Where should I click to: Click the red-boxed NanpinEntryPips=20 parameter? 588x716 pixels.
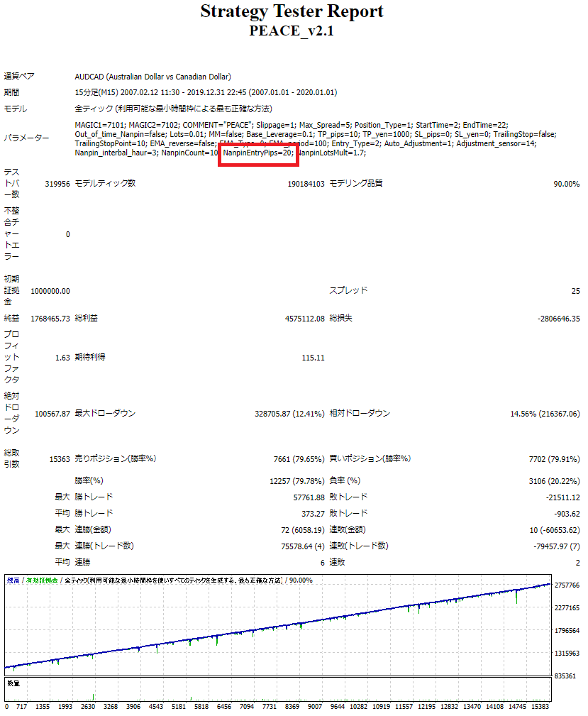[x=258, y=153]
